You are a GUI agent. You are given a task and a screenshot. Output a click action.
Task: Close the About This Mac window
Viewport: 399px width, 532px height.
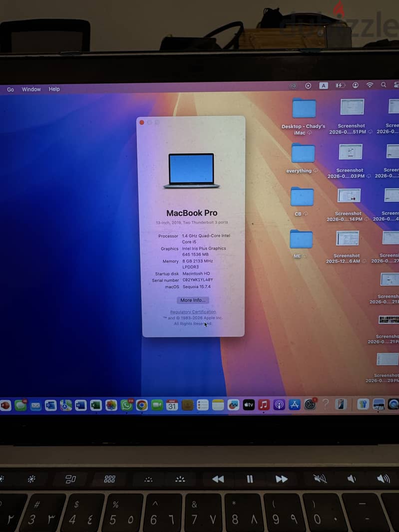pos(142,122)
